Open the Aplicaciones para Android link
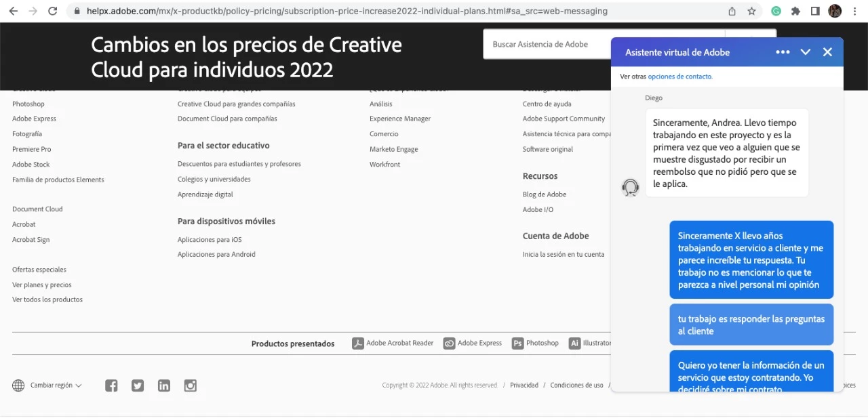The height and width of the screenshot is (418, 868). 216,255
